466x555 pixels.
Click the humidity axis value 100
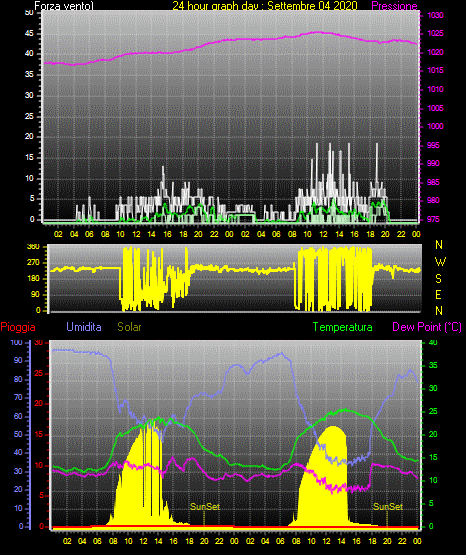(16, 343)
